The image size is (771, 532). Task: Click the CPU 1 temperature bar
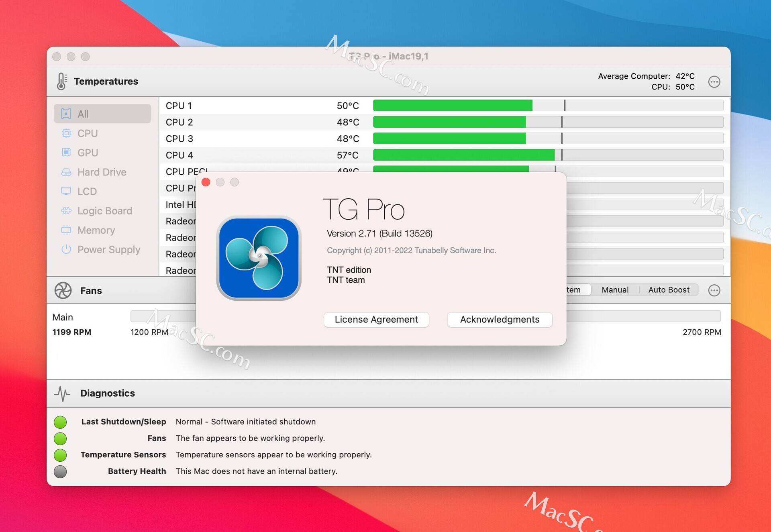coord(548,106)
